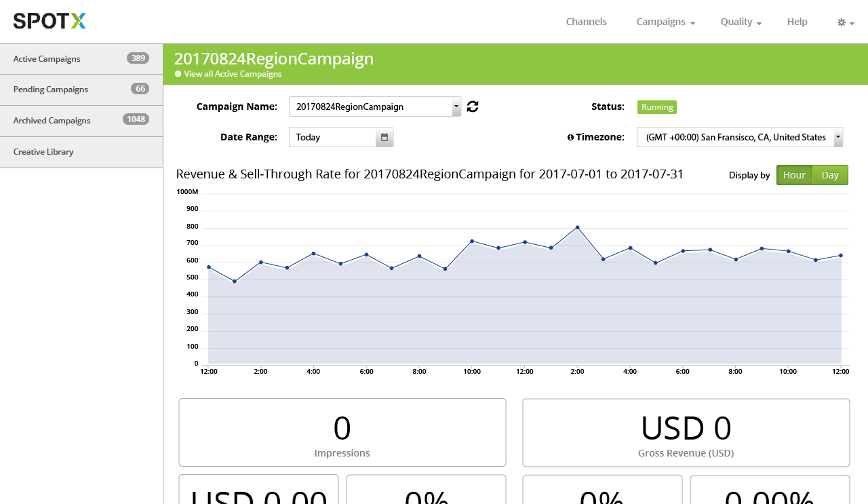This screenshot has width=868, height=504.
Task: Click the back arrow beside View all Active Campaigns
Action: click(178, 74)
